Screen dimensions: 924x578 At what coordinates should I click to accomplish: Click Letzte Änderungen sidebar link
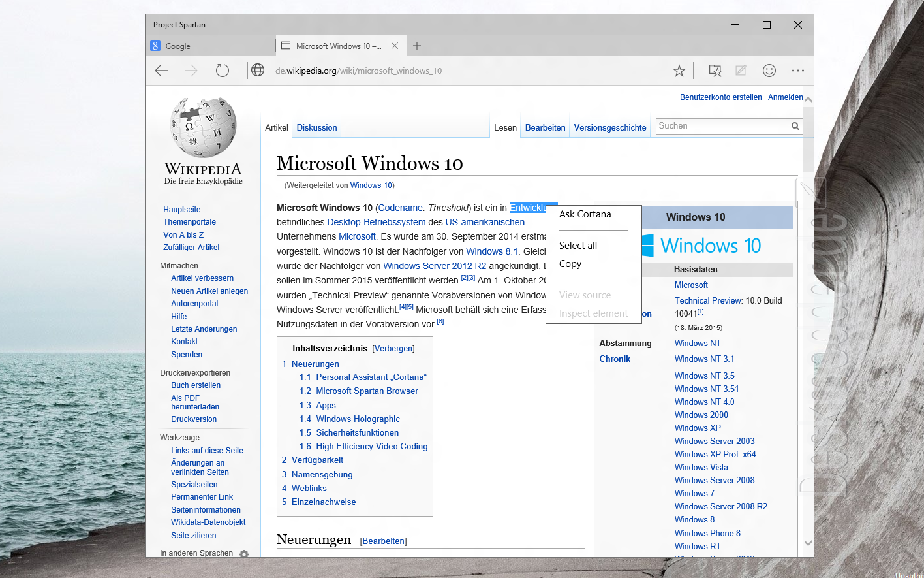204,329
